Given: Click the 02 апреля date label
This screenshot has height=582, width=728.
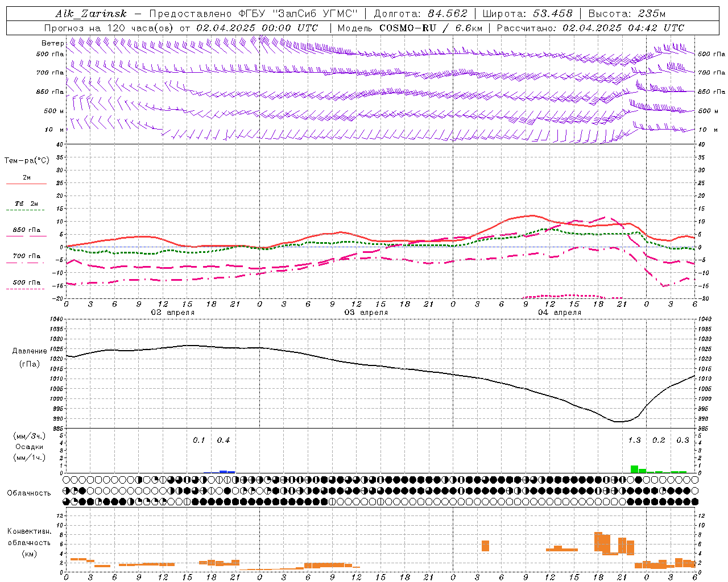Looking at the screenshot, I should (172, 313).
